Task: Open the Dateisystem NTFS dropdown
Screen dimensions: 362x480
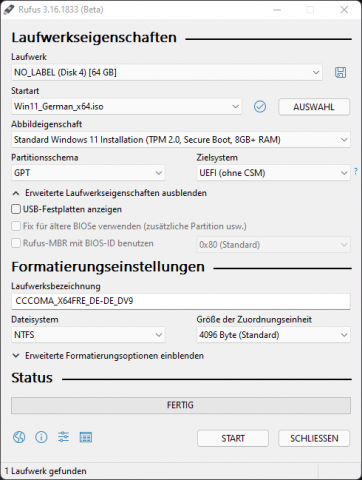Action: [x=88, y=335]
